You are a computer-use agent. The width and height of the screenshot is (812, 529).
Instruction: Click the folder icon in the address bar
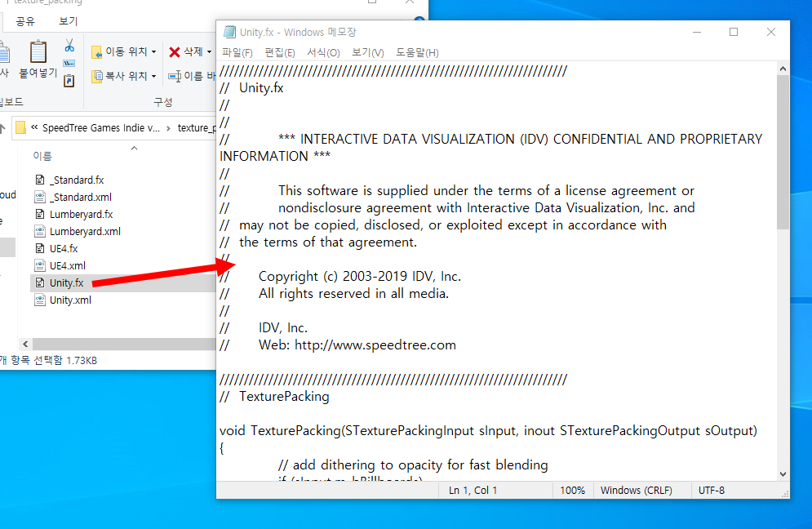20,127
